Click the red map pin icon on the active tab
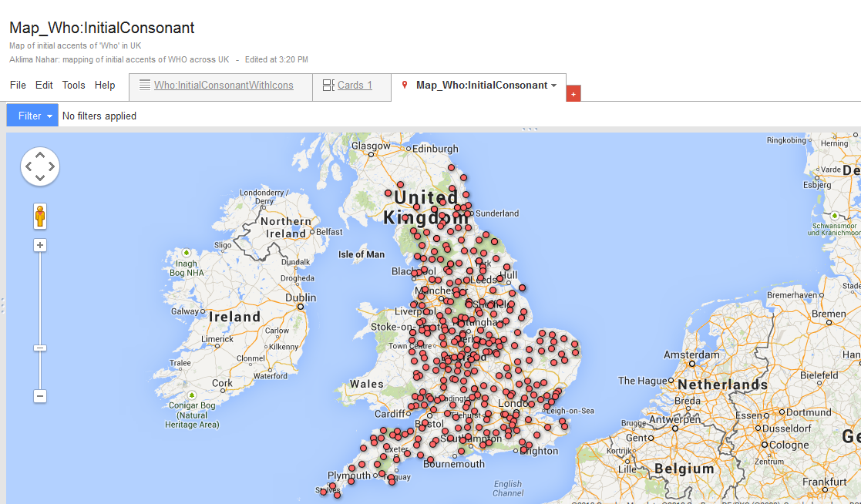 click(x=405, y=85)
